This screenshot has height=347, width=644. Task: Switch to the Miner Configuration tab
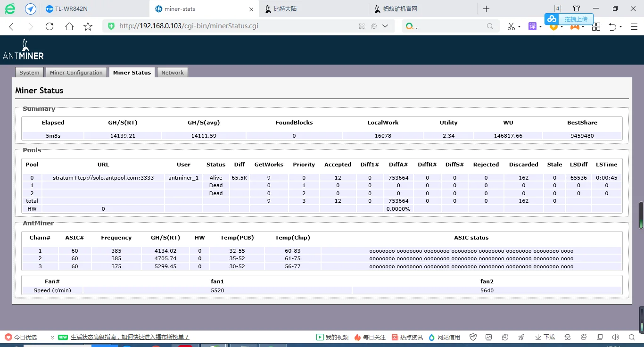[x=76, y=73]
